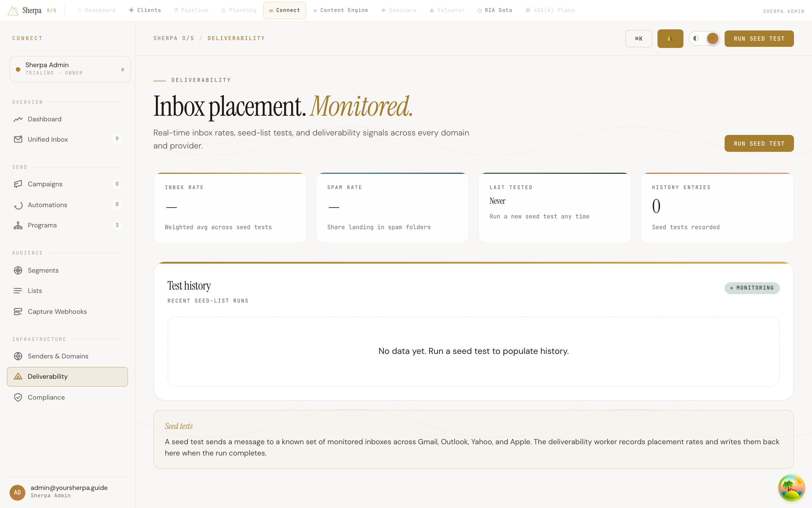812x508 pixels.
Task: Click the RIA Data hexagon icon
Action: [480, 10]
